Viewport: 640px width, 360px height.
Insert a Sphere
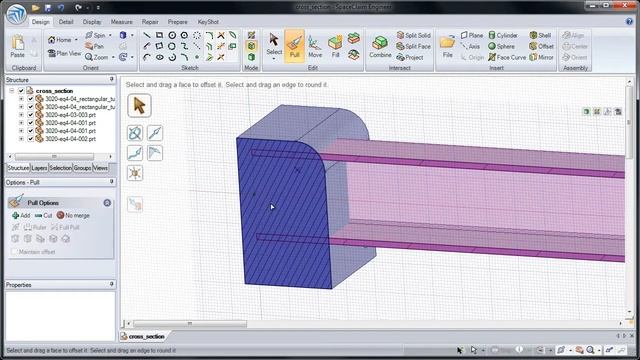point(501,47)
